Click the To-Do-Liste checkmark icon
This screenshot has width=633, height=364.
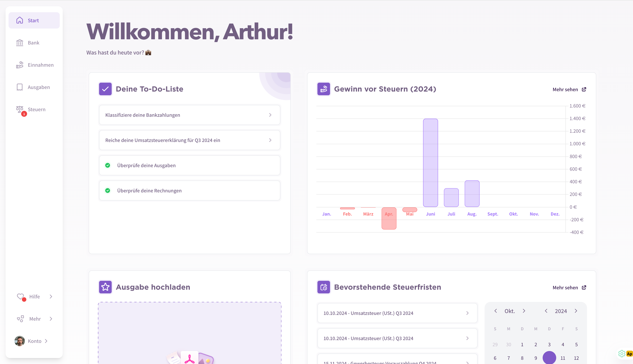[x=105, y=89]
